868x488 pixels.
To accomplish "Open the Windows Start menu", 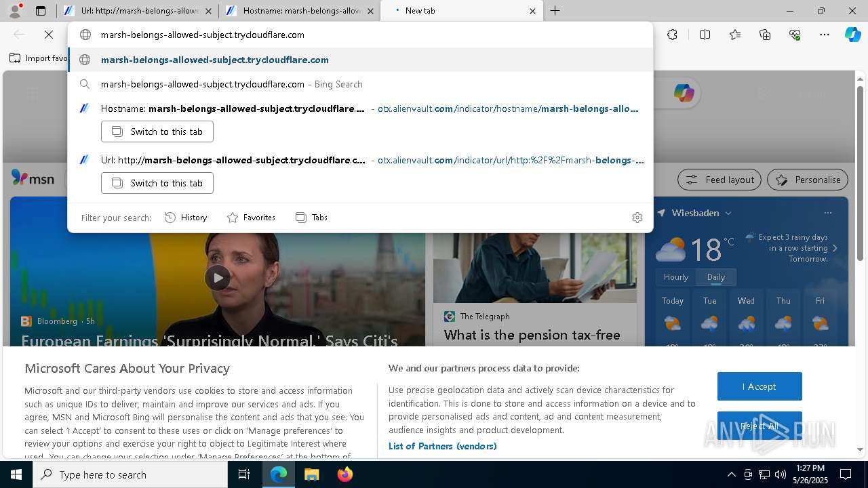I will click(x=16, y=474).
